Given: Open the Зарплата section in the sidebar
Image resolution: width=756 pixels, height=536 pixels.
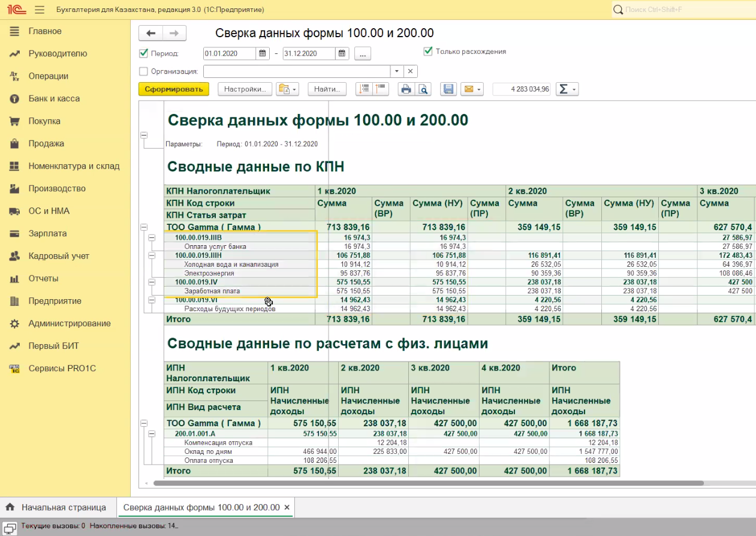Looking at the screenshot, I should [x=47, y=233].
